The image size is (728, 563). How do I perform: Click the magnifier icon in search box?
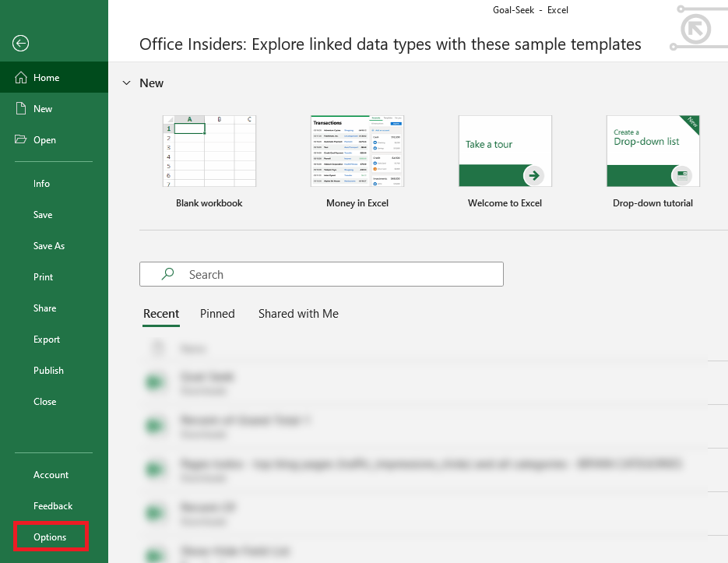pos(167,273)
